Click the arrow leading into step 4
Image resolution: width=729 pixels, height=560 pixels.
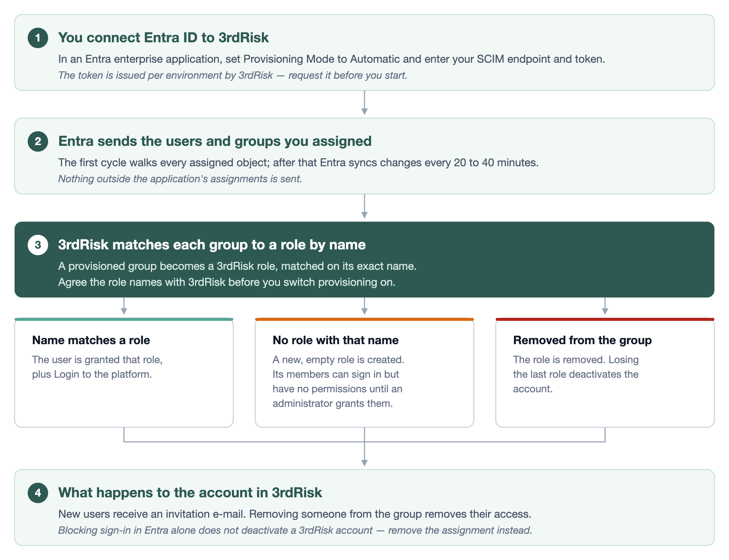364,454
